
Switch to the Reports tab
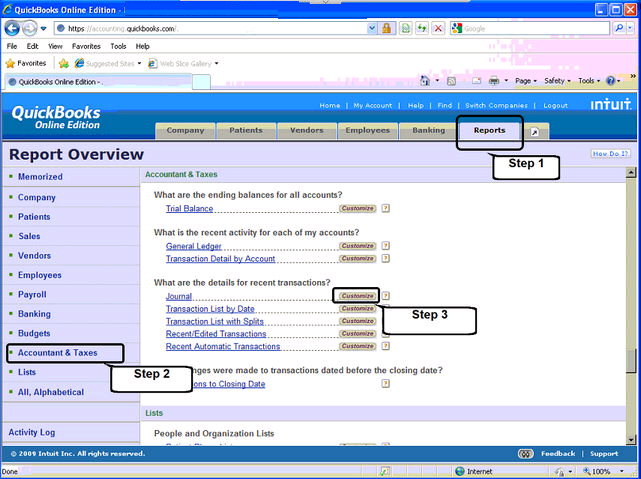tap(489, 131)
